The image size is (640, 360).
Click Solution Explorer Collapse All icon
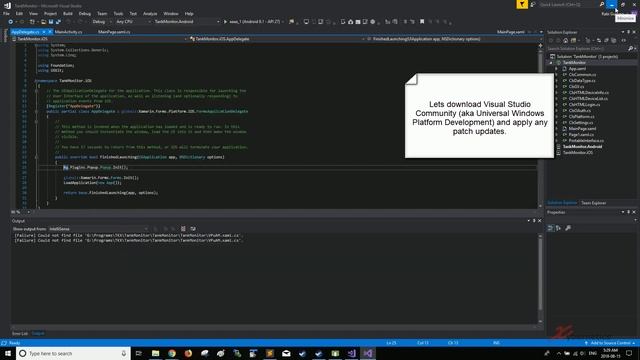coord(606,40)
